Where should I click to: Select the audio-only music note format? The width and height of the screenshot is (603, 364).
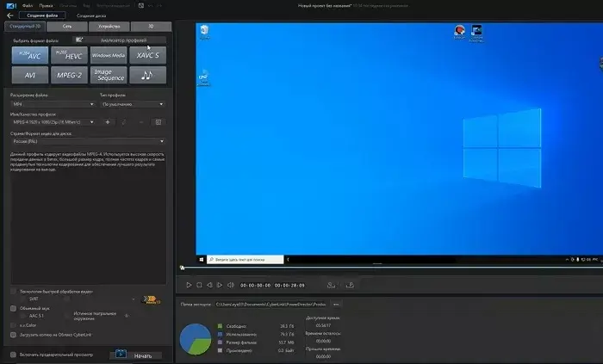click(x=148, y=76)
